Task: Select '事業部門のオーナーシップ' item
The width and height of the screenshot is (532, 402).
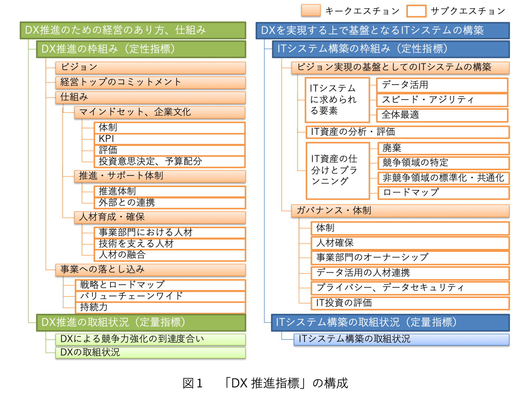Action: click(410, 258)
